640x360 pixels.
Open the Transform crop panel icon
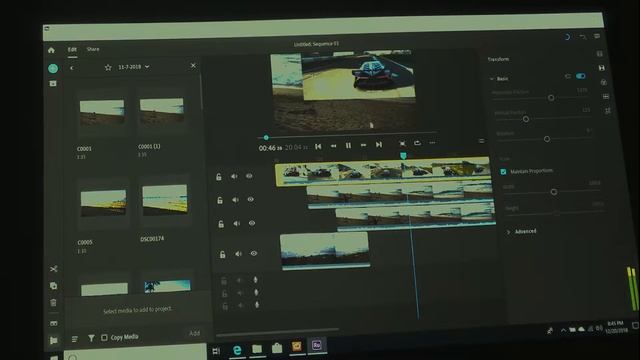click(x=607, y=111)
